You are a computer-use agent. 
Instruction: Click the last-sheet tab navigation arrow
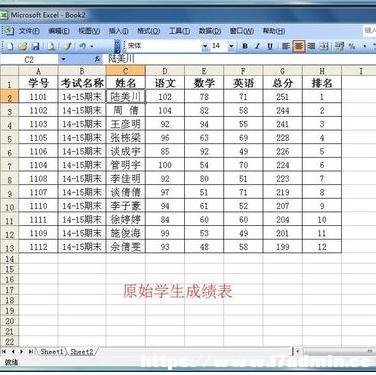31,352
